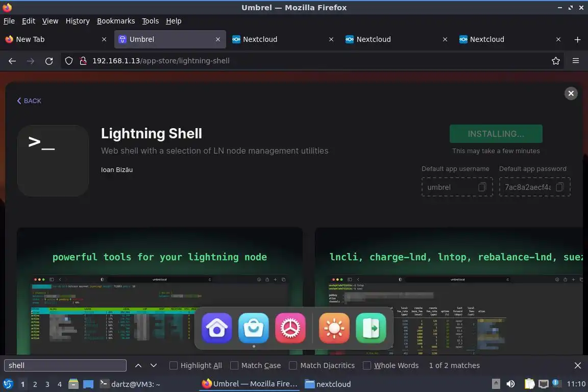
Task: Enable Whole Words checkbox
Action: coord(367,365)
